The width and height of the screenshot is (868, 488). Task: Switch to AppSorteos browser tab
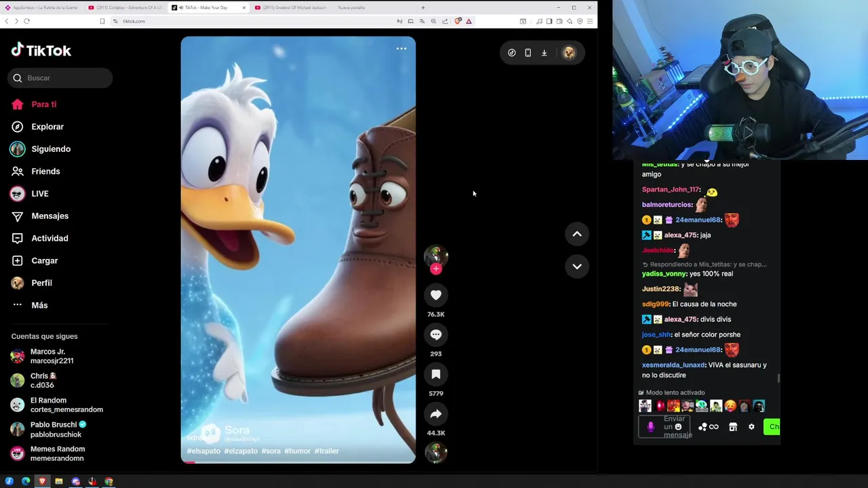click(41, 7)
